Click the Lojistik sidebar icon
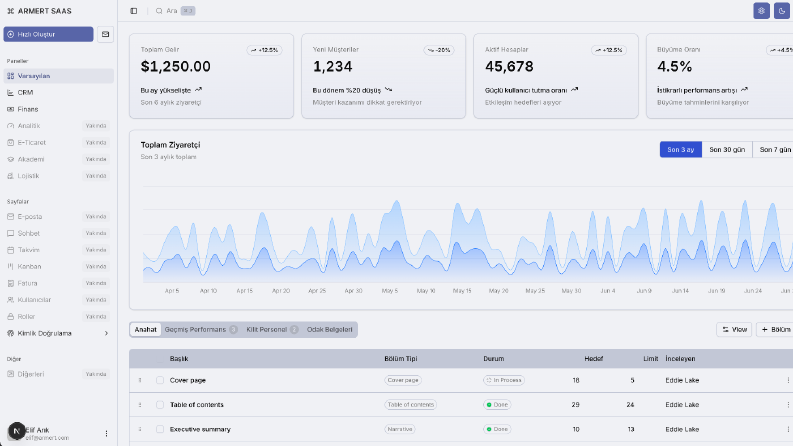Viewport: 793px width, 446px height. (x=11, y=176)
